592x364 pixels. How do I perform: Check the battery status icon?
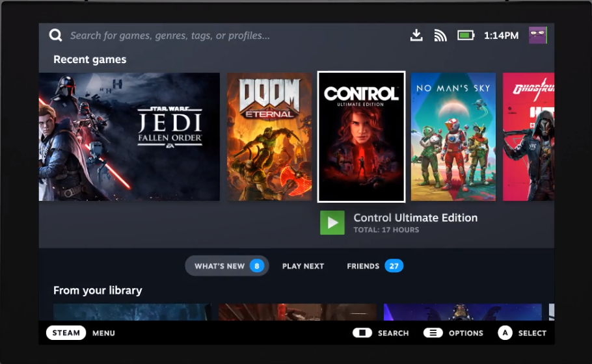466,36
